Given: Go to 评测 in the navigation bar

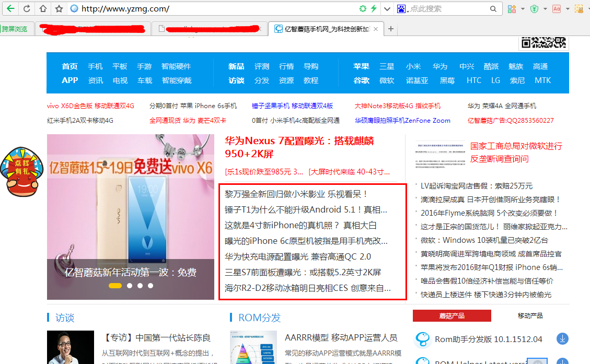Looking at the screenshot, I should pyautogui.click(x=261, y=66).
